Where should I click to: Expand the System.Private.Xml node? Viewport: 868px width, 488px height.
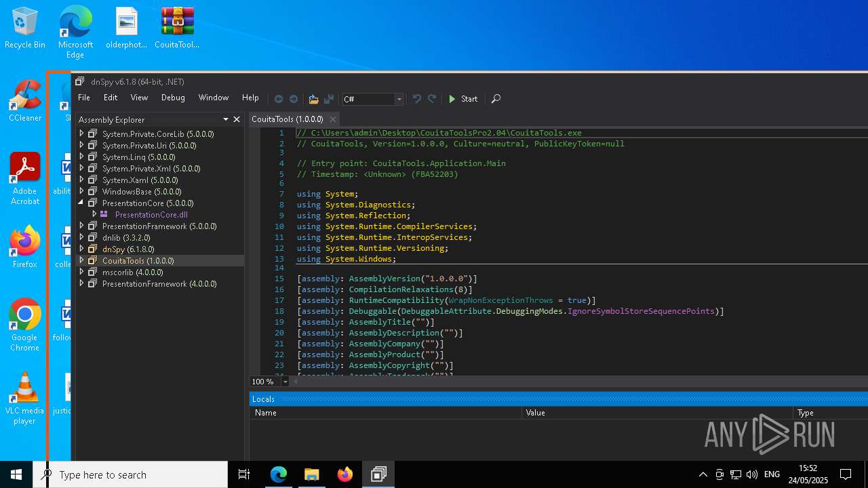tap(82, 168)
